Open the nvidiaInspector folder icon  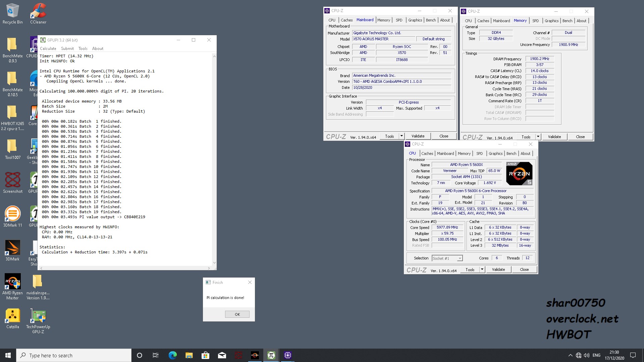coord(38,287)
